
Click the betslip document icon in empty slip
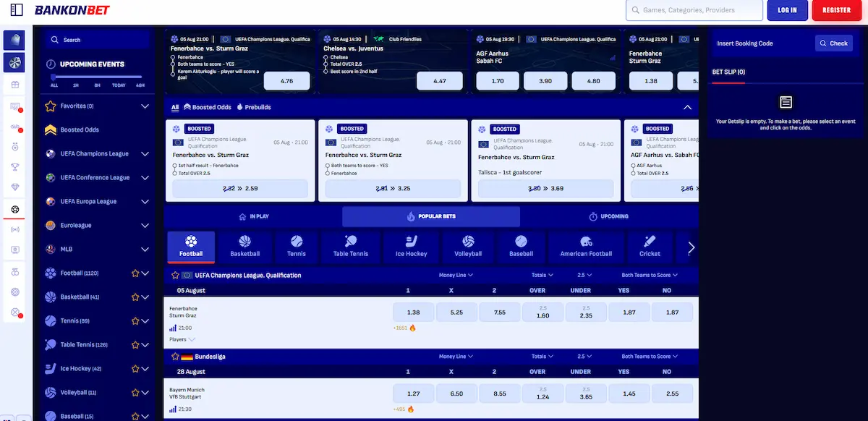[786, 103]
